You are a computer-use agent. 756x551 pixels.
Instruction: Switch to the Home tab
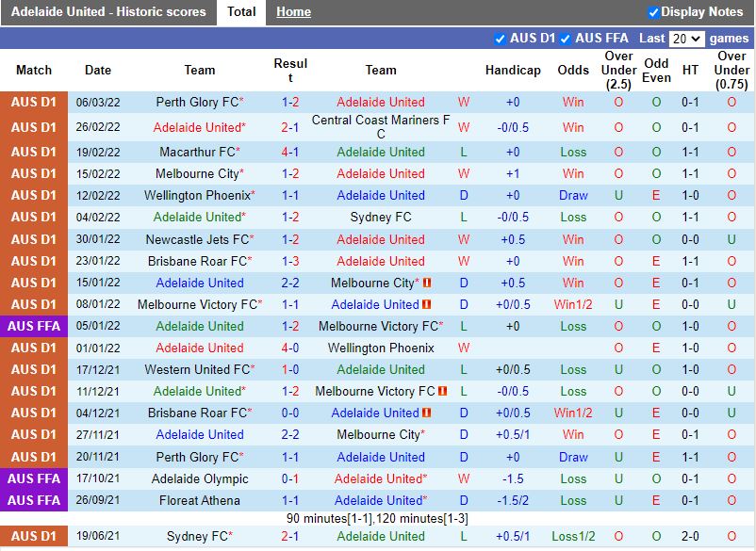(293, 12)
